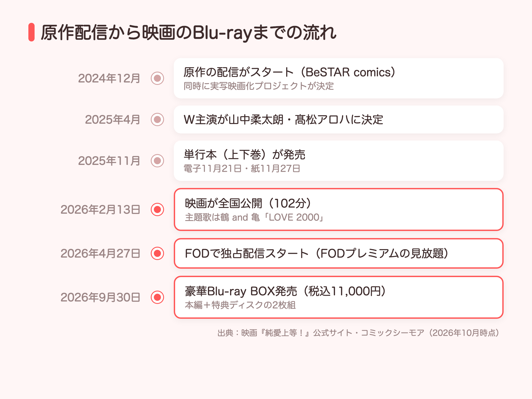Open the FODで独占配信スタート card
This screenshot has width=532, height=399.
coord(338,253)
